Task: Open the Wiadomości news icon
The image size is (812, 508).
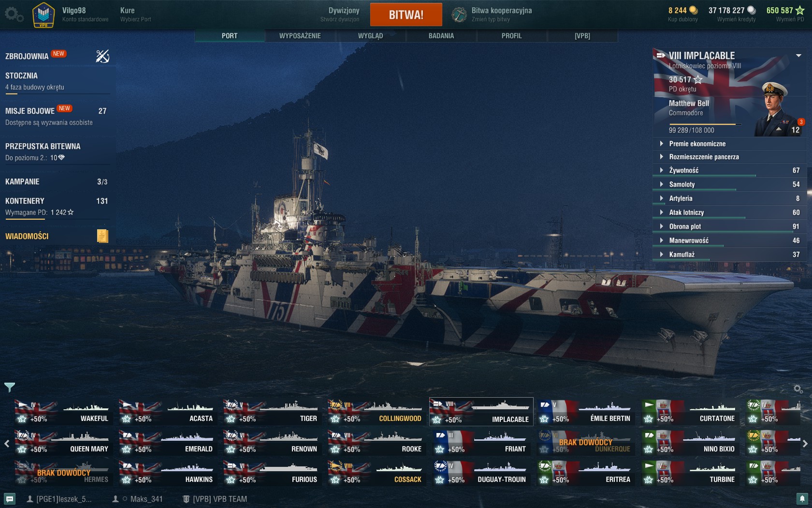Action: coord(102,236)
